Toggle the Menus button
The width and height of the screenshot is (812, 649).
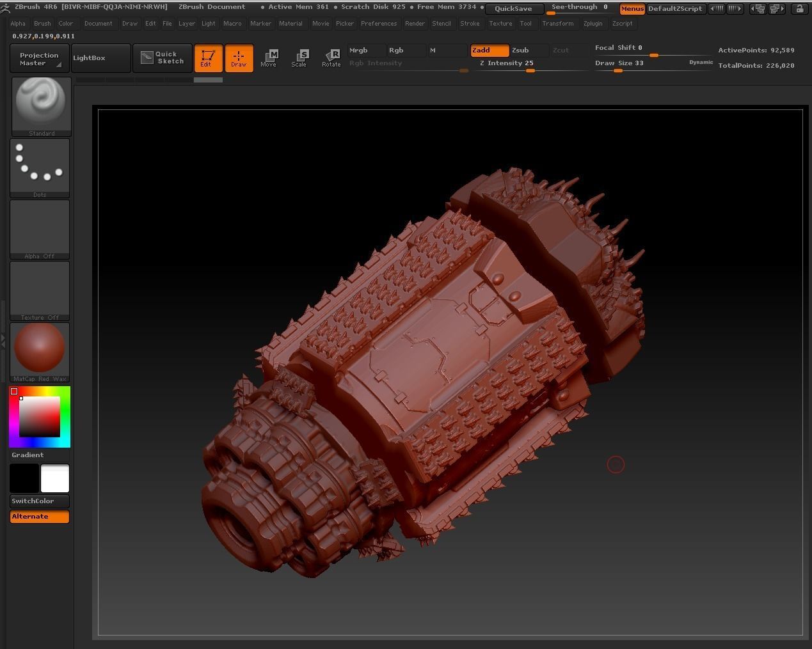pyautogui.click(x=632, y=9)
